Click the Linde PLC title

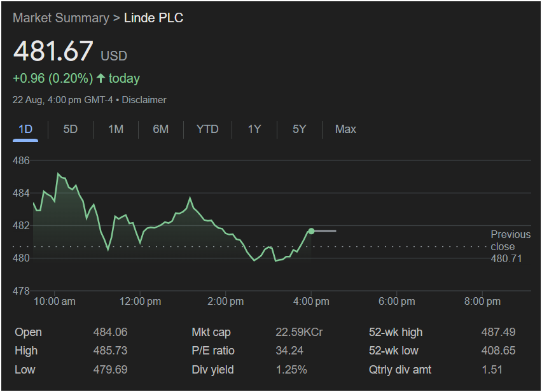click(x=153, y=18)
